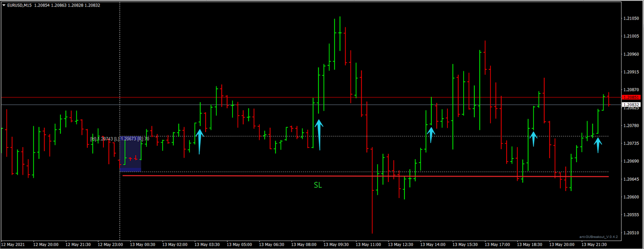Click the 12 May 21:30 time axis label
The image size is (644, 249).
78,245
